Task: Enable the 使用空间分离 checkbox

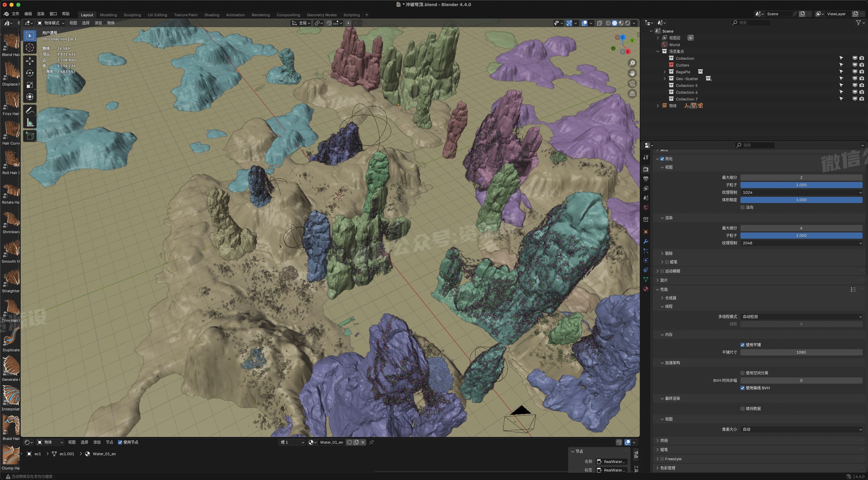Action: 742,373
